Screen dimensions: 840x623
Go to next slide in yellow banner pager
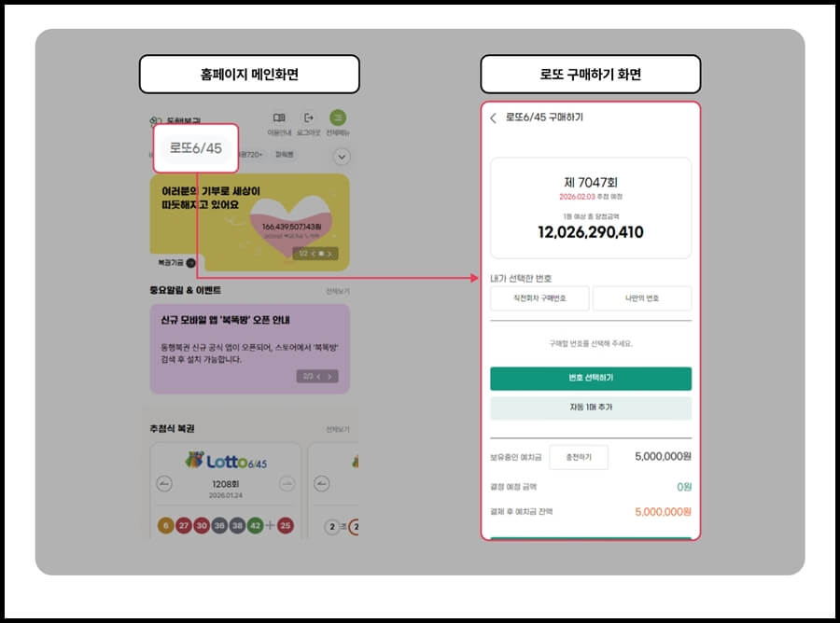point(329,254)
